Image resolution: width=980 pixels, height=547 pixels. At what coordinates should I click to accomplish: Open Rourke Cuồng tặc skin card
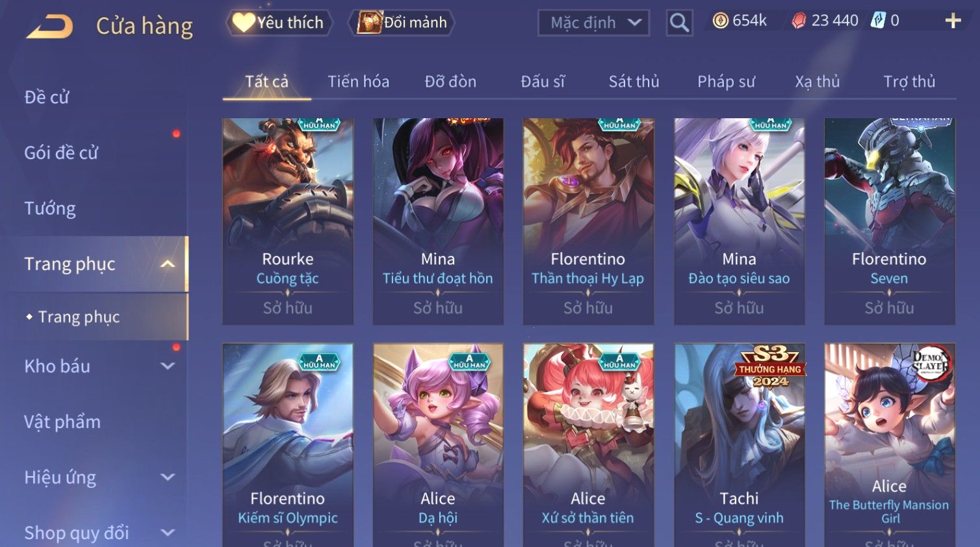pyautogui.click(x=288, y=221)
